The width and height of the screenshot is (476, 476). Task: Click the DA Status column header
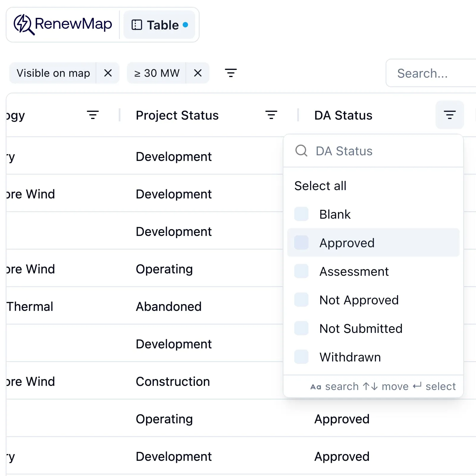[x=343, y=115]
